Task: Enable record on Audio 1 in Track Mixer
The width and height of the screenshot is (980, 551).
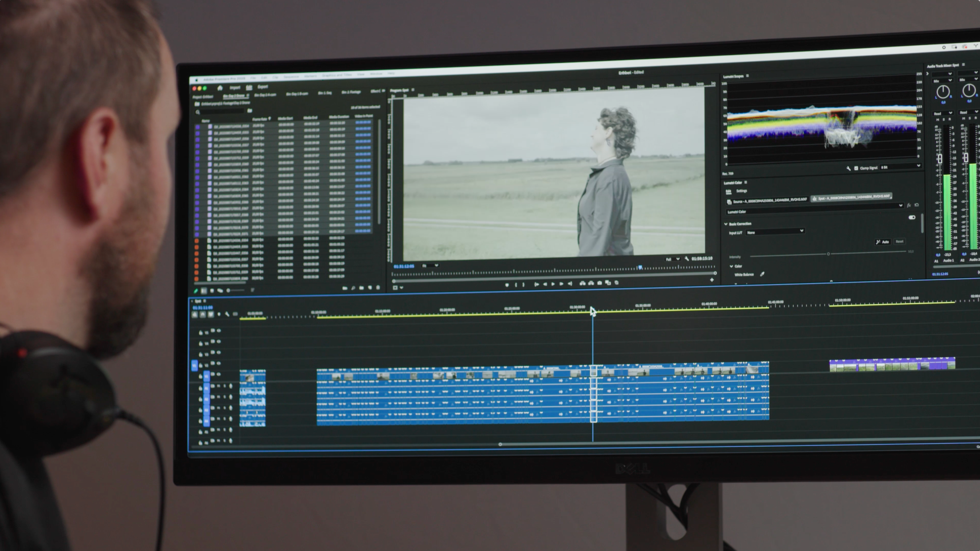Action: tap(950, 119)
